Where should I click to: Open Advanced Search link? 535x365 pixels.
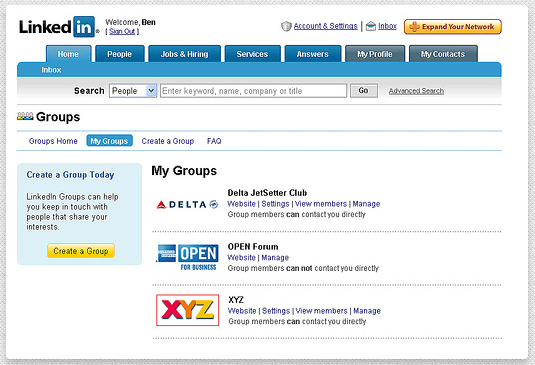pos(416,91)
